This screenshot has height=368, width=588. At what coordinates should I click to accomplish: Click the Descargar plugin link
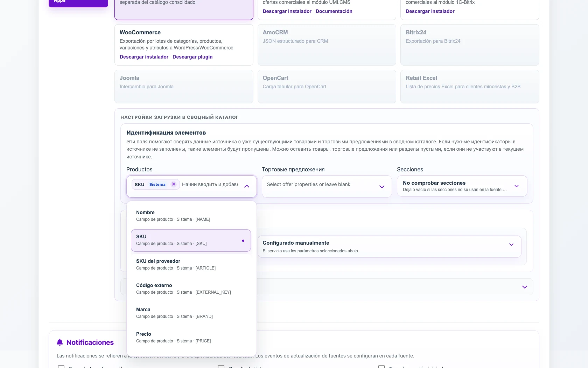[x=192, y=57]
